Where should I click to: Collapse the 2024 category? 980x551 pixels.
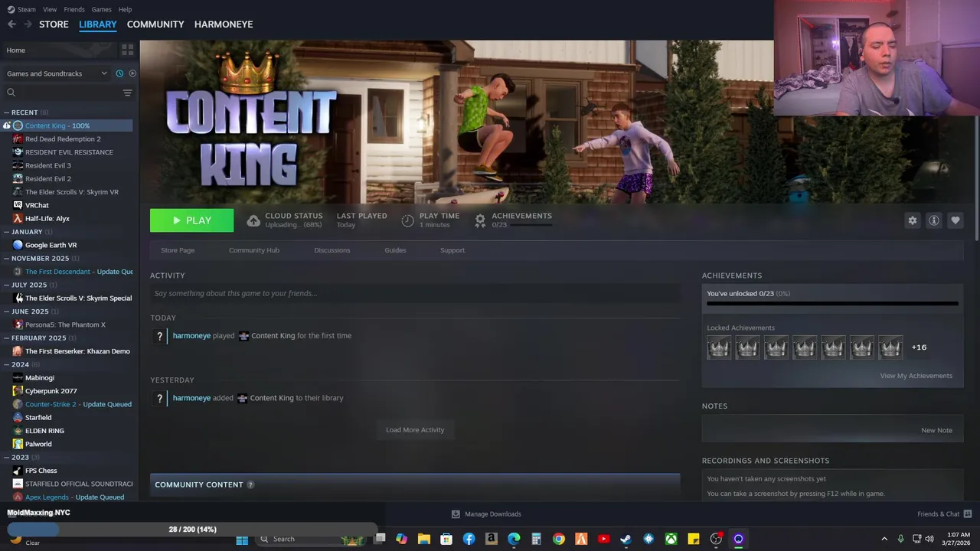point(7,365)
